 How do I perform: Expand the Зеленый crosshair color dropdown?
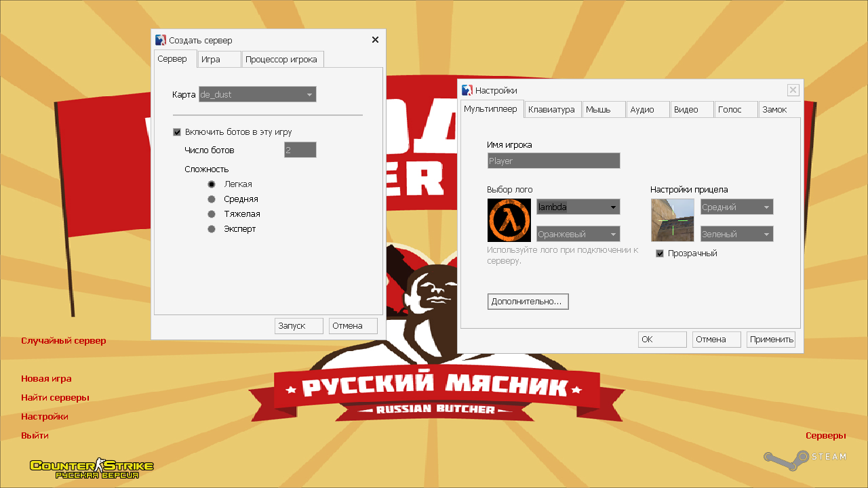click(736, 235)
